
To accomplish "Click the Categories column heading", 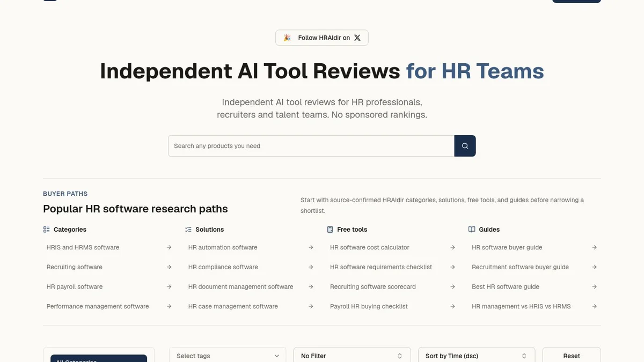I will click(70, 230).
